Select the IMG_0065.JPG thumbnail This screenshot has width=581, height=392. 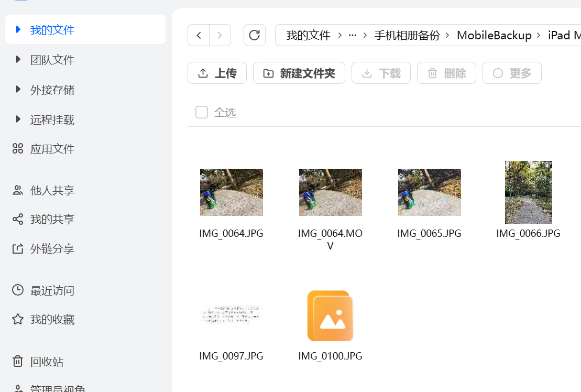coord(430,192)
